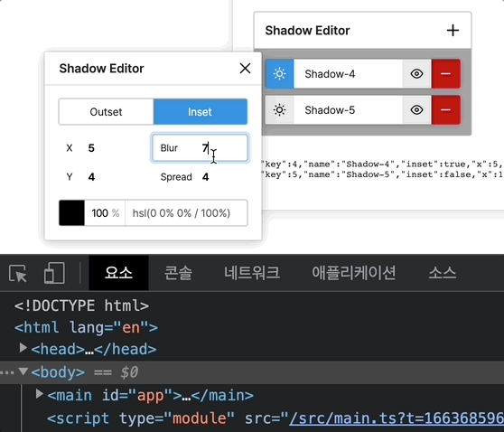Remove Shadow-4 with red minus button
The height and width of the screenshot is (432, 504).
point(446,74)
